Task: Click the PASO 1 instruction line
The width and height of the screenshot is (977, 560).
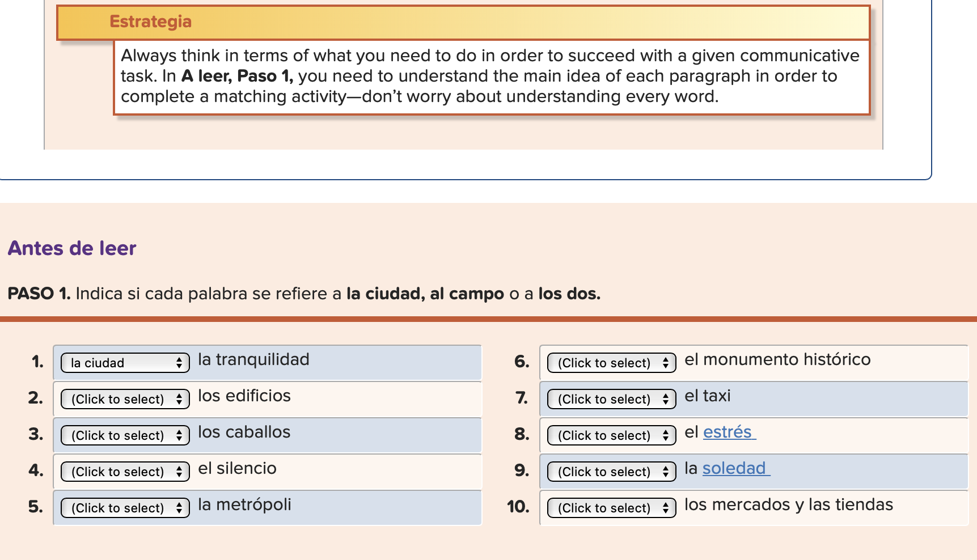Action: (304, 294)
